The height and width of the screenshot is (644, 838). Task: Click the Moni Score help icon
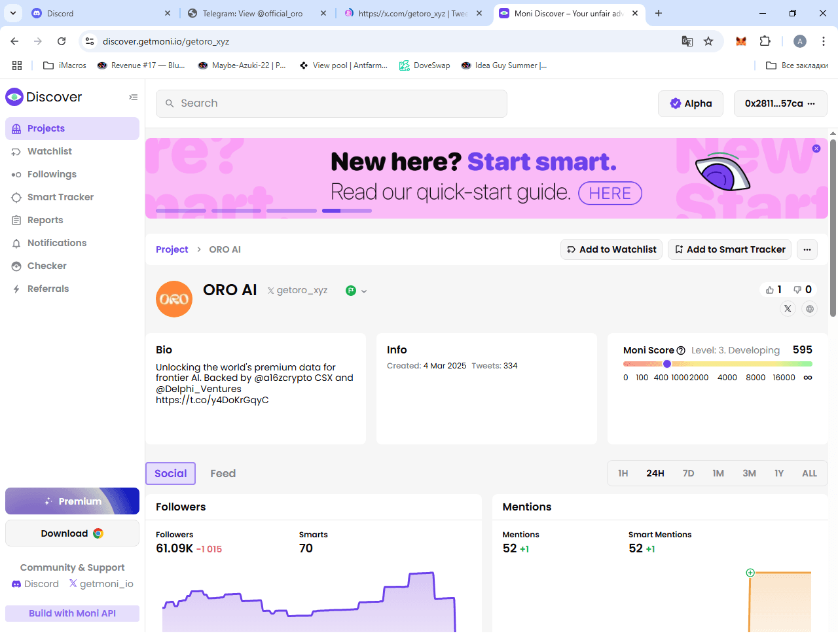click(681, 351)
